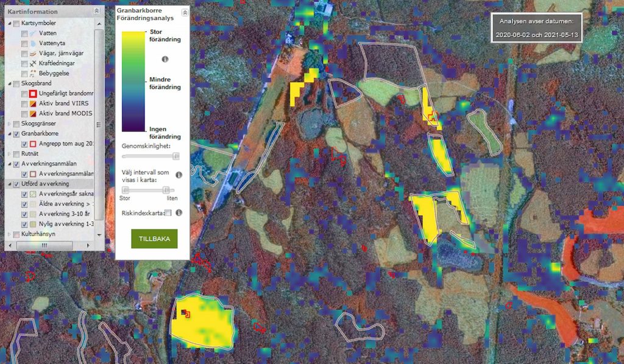Click the "Vägar, järnvägar" layer label
The height and width of the screenshot is (364, 624).
pos(62,53)
